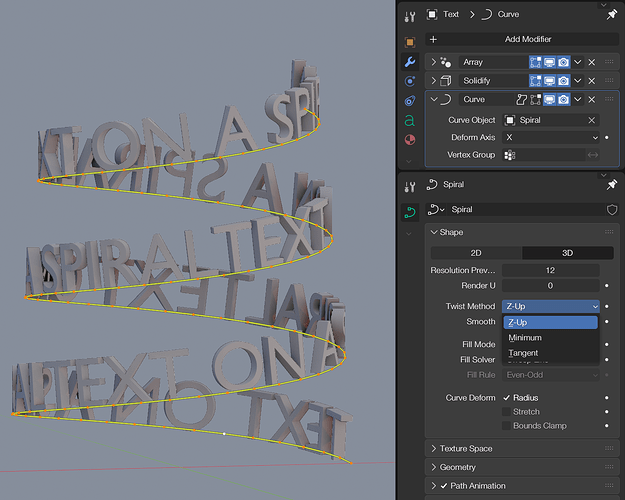
Task: Open the Tool tab in the Spiral panel
Action: pos(410,187)
